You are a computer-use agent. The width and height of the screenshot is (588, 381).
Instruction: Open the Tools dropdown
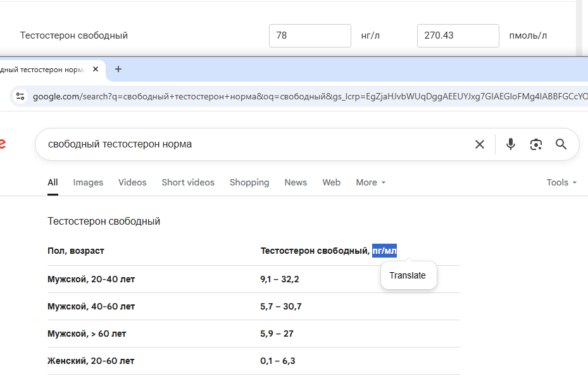[x=561, y=182]
